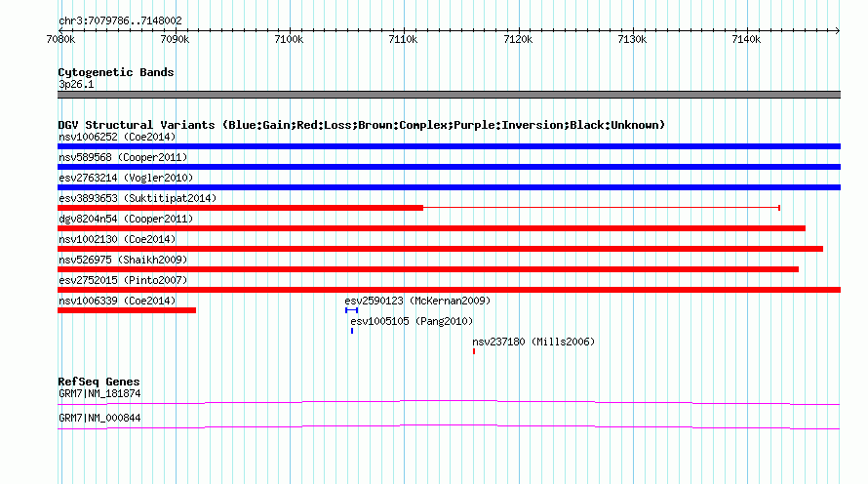The image size is (868, 484).
Task: Click the small blue glyph under esv2590123
Action: 351,310
